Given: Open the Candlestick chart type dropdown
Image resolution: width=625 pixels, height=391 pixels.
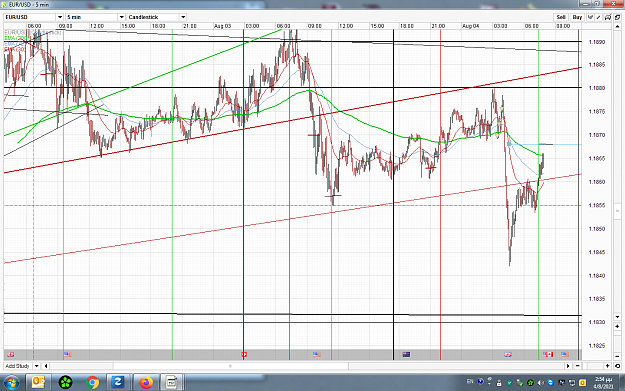Looking at the screenshot, I should pyautogui.click(x=183, y=17).
